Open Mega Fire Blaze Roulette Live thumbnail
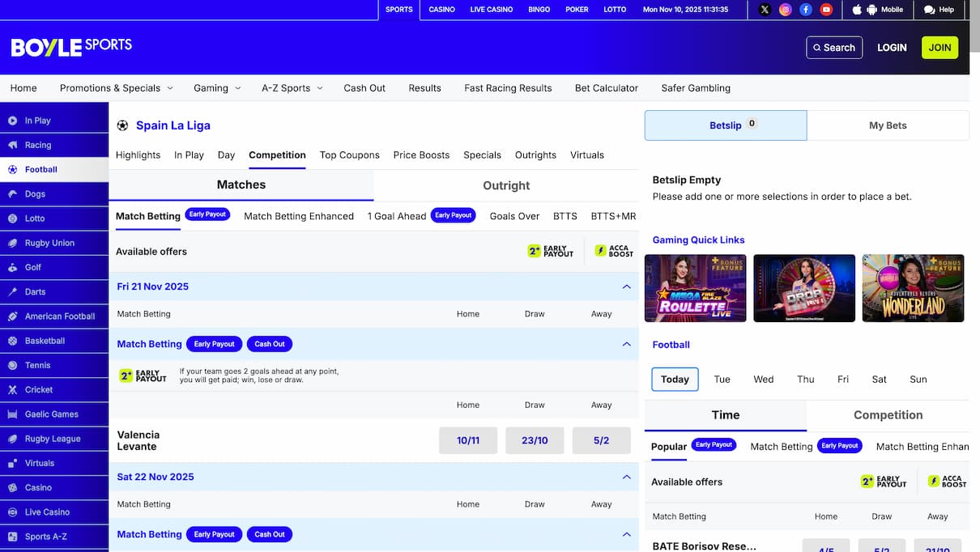 (x=696, y=288)
